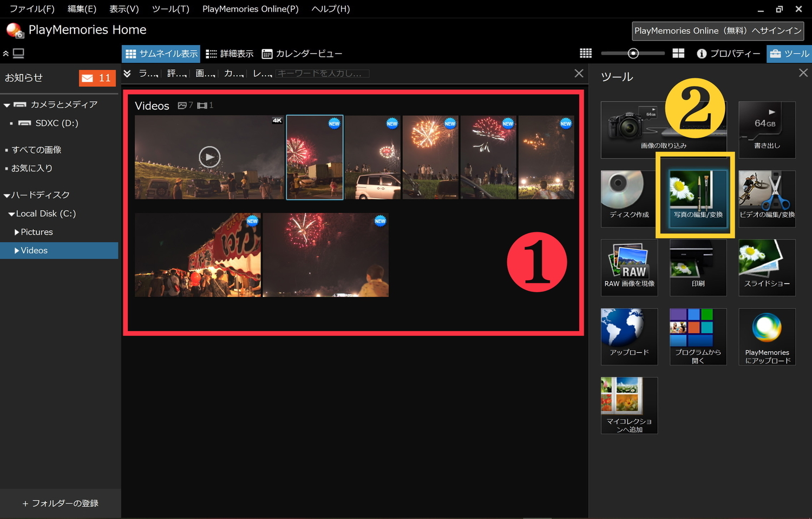Toggle the プロパティー panel

click(x=729, y=54)
